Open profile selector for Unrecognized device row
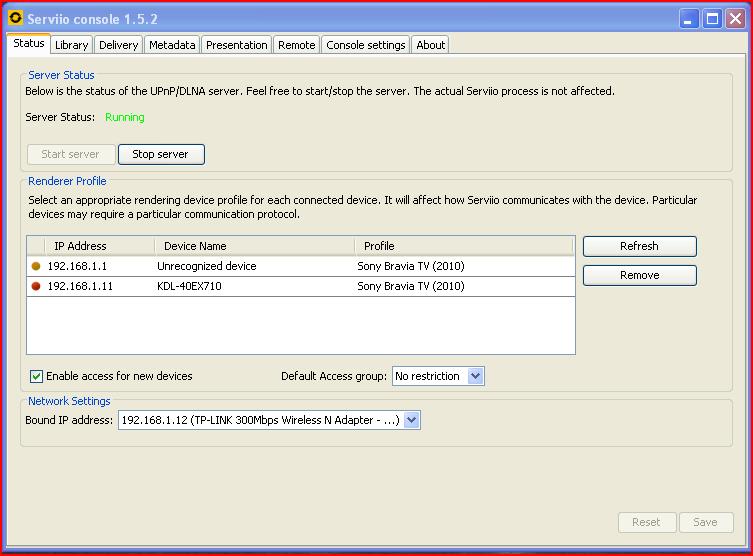The width and height of the screenshot is (753, 556). pos(464,266)
